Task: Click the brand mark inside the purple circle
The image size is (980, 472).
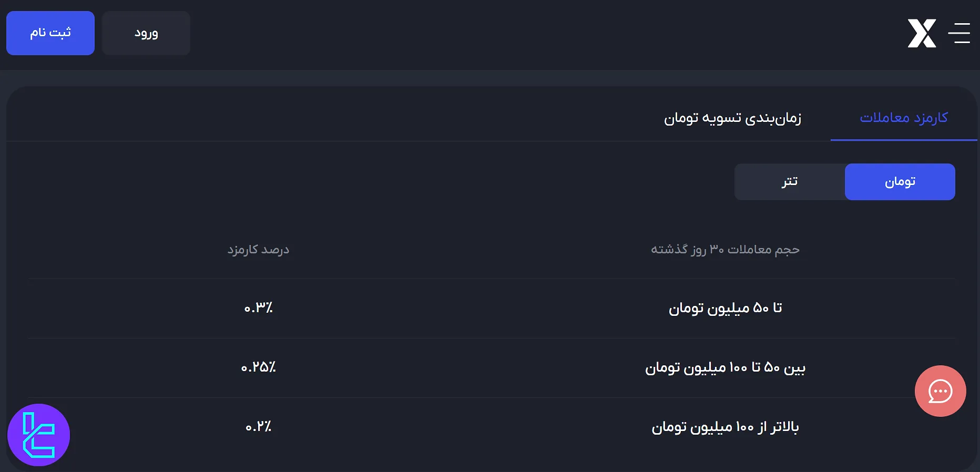Action: [x=39, y=435]
